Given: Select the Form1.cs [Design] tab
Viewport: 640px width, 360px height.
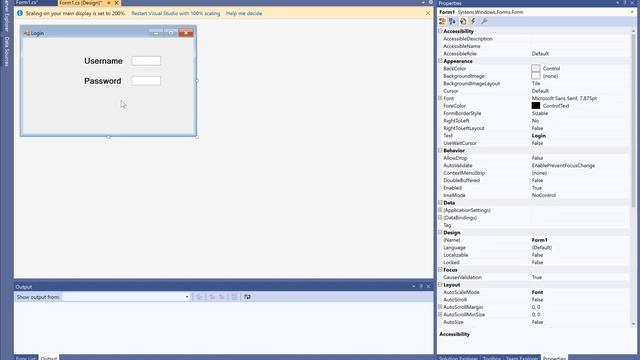Looking at the screenshot, I should [x=80, y=2].
